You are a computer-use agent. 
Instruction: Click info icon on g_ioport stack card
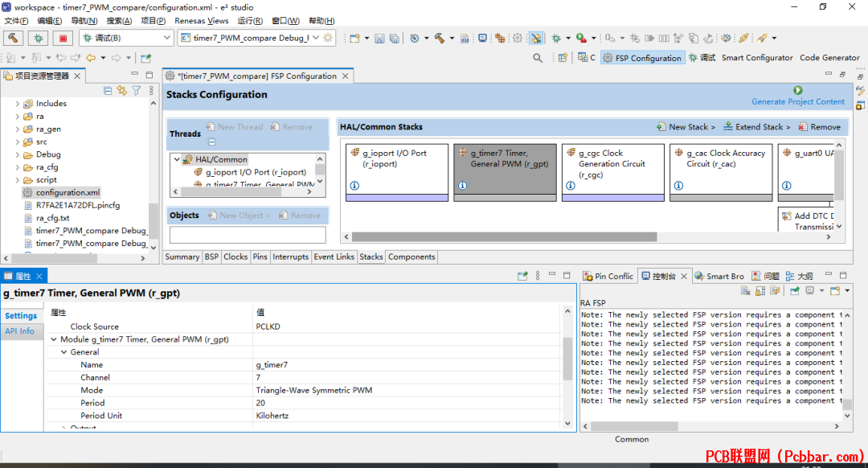[x=355, y=186]
